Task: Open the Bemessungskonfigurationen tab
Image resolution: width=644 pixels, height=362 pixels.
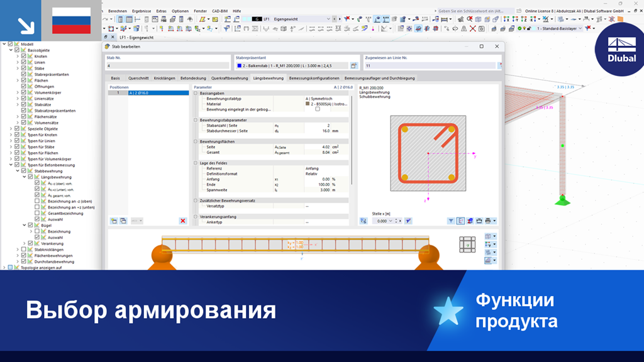Action: click(x=314, y=78)
